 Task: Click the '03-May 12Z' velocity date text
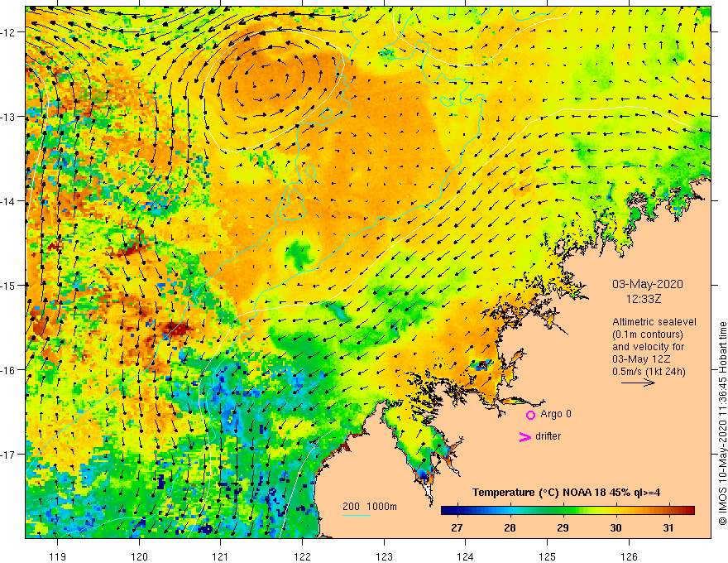(x=639, y=359)
